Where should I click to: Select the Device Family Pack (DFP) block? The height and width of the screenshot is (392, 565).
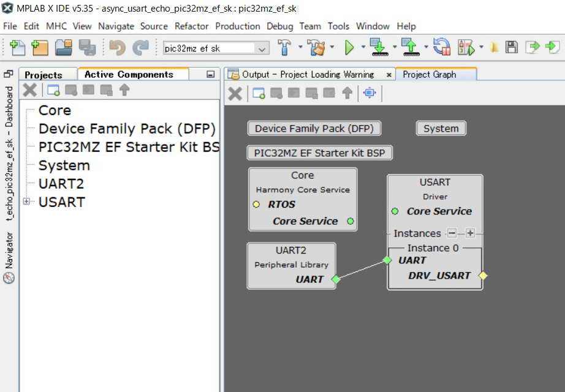point(314,128)
